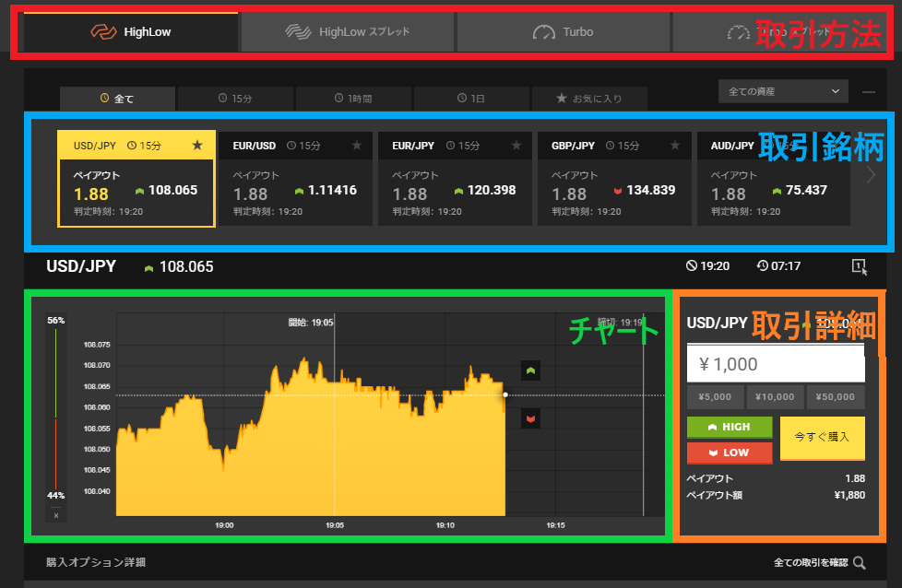
Task: Close the trader sentiment bar
Action: (x=56, y=515)
